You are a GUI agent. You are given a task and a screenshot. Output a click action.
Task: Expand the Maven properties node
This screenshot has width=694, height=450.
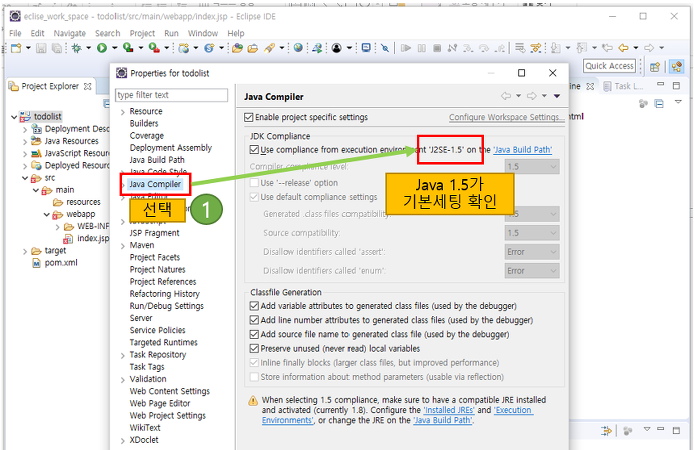[123, 246]
